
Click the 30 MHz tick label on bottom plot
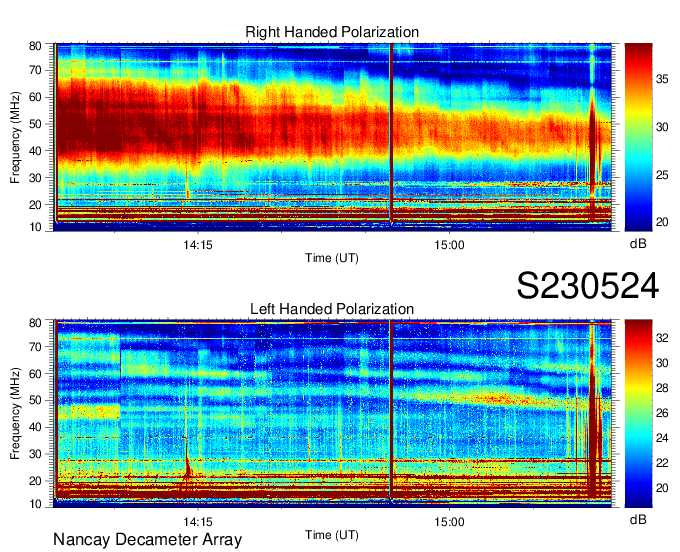(x=35, y=454)
